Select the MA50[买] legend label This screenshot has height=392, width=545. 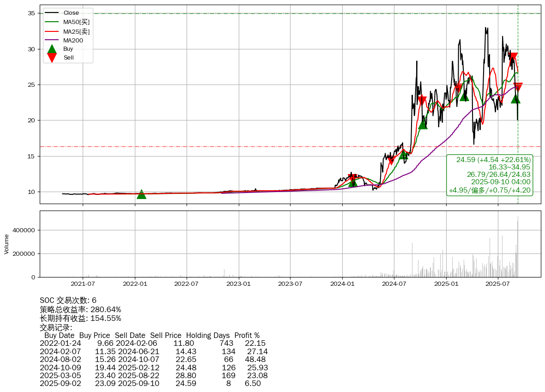coord(76,22)
